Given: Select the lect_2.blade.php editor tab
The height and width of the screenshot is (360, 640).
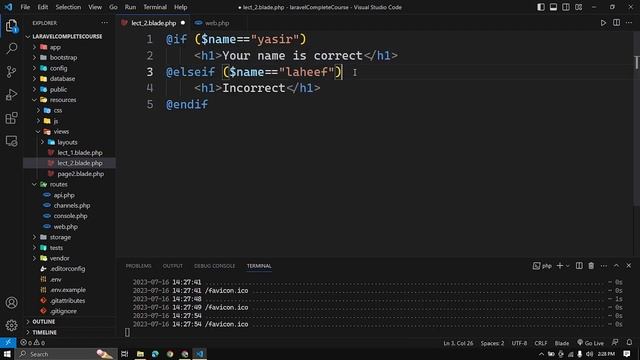Looking at the screenshot, I should (153, 23).
